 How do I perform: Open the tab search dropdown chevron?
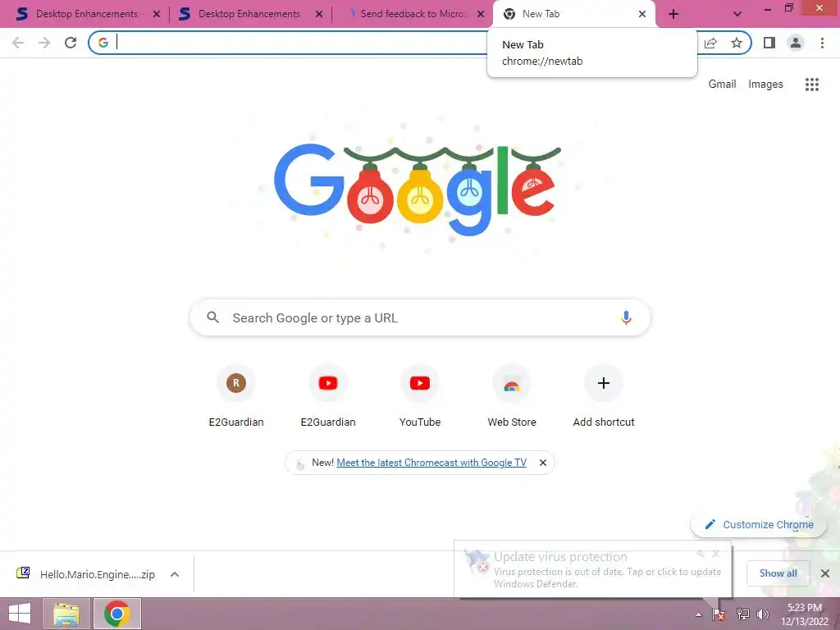click(x=737, y=15)
